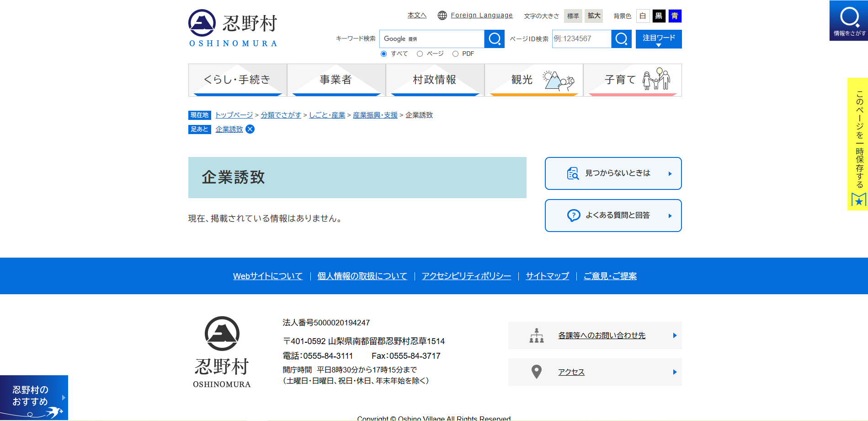Image resolution: width=868 pixels, height=421 pixels.
Task: Open Webサイトについて footer link
Action: (268, 276)
